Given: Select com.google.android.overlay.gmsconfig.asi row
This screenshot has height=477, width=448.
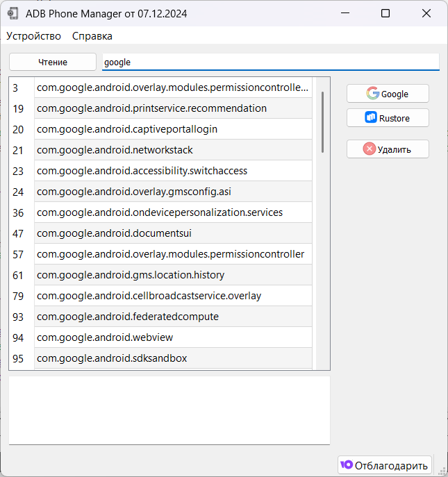Looking at the screenshot, I should [173, 192].
